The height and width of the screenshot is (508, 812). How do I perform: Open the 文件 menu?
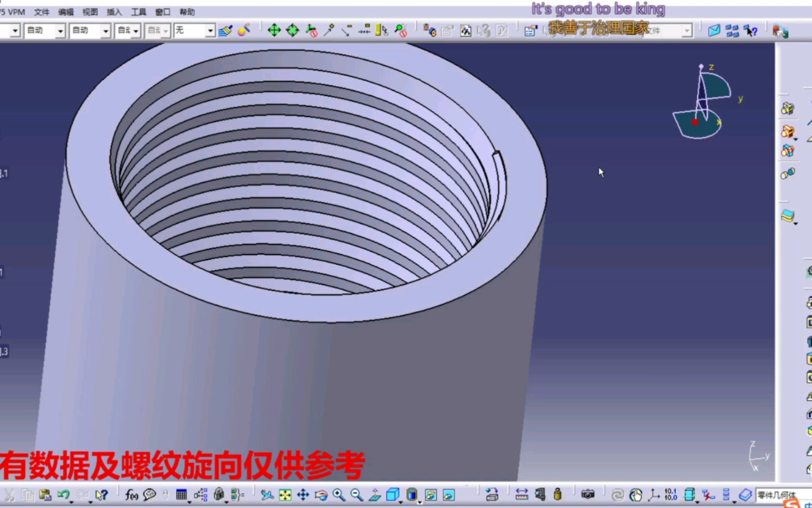coord(42,12)
